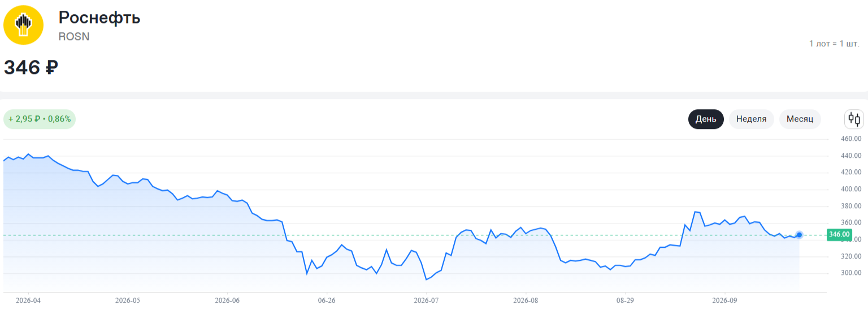Click the 380.00 price axis label
Image resolution: width=868 pixels, height=318 pixels.
coord(851,206)
